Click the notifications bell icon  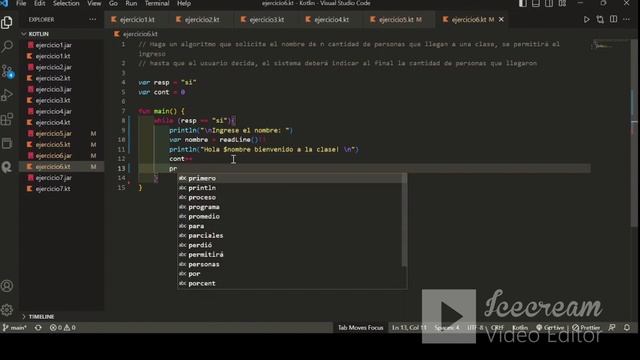[x=627, y=327]
